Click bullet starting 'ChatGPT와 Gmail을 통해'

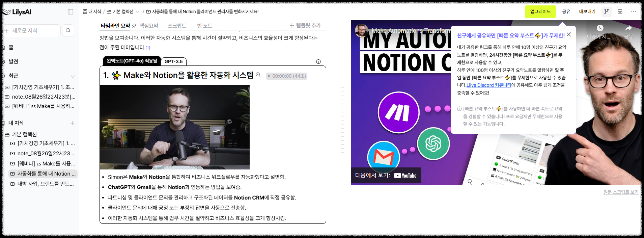[x=175, y=187]
